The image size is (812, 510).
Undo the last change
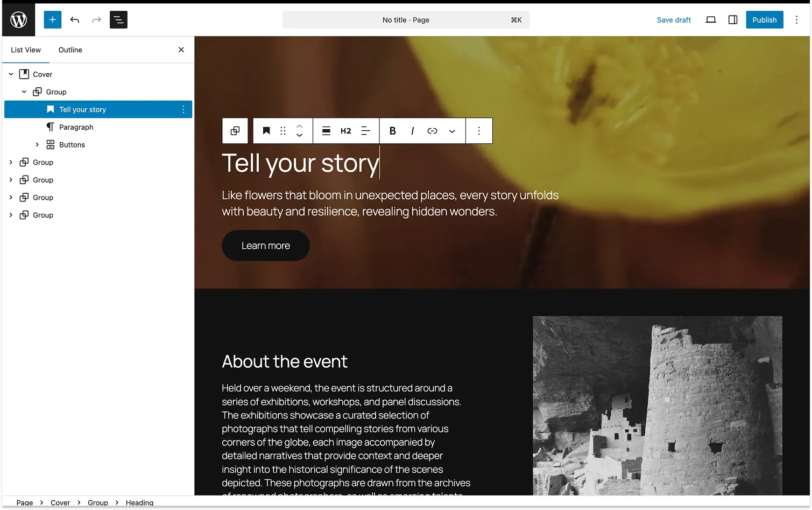(x=75, y=19)
